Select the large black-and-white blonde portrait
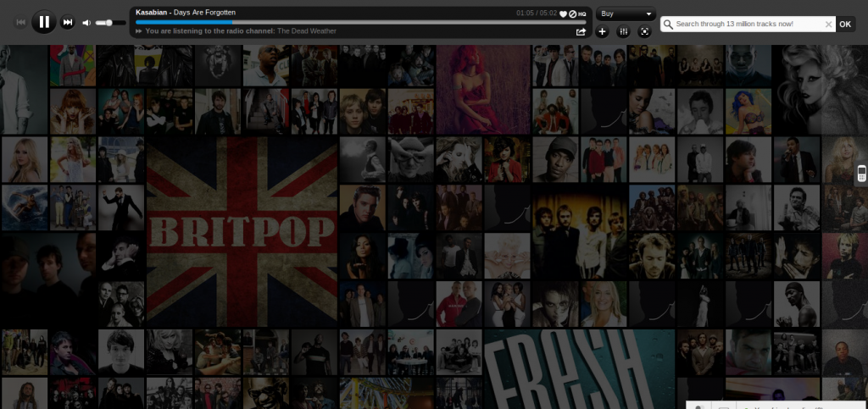Image resolution: width=868 pixels, height=409 pixels. pos(821,90)
